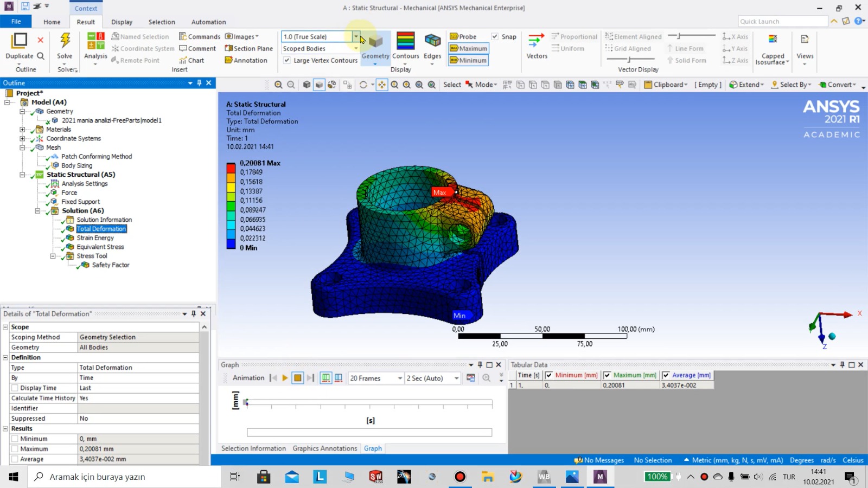Open the File menu

point(16,22)
